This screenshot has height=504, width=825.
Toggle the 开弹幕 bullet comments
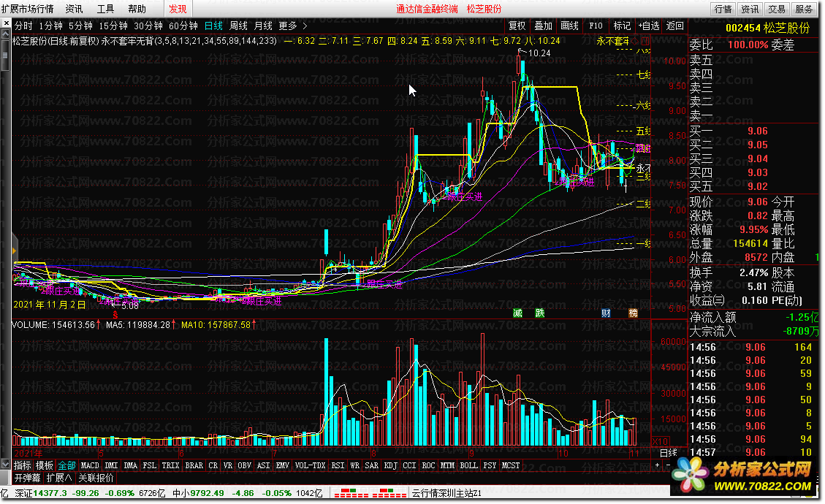coord(27,478)
